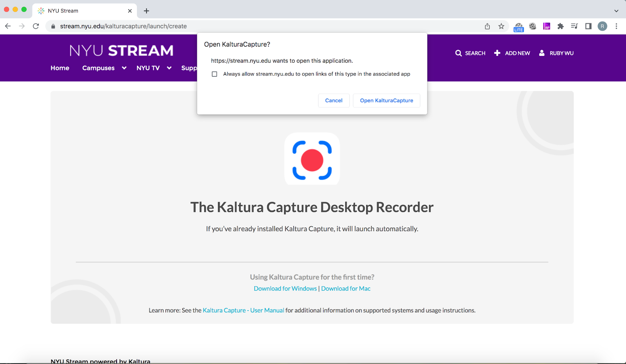
Task: Click The Kaltura Capture Desktop Recorder heading
Action: [x=312, y=207]
